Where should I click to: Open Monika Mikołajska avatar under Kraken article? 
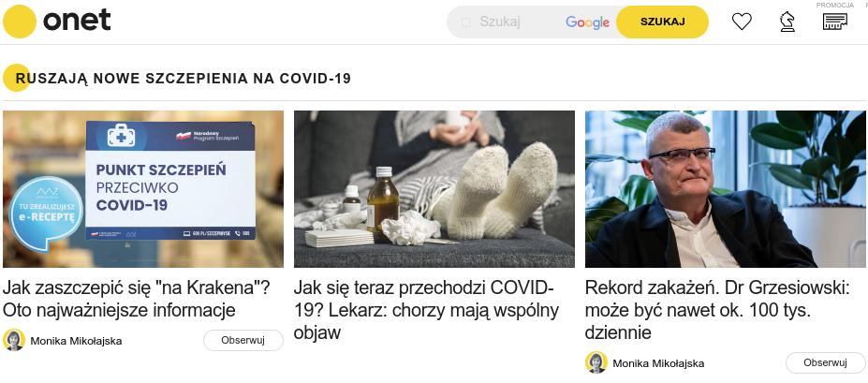click(x=14, y=340)
